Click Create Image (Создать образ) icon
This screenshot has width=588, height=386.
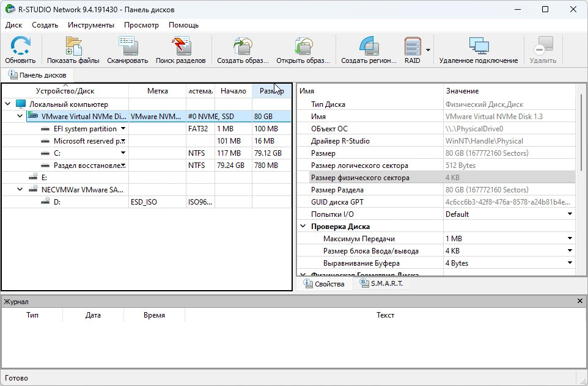[243, 46]
